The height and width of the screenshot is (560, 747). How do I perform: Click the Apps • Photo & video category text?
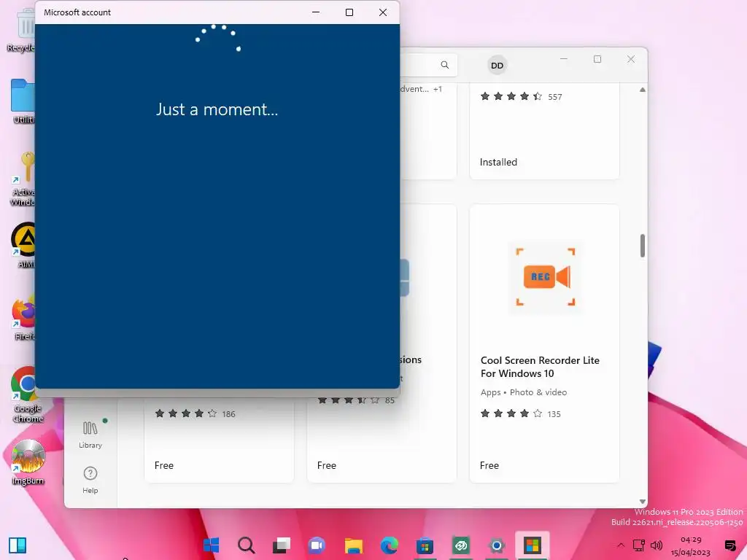[x=524, y=392]
